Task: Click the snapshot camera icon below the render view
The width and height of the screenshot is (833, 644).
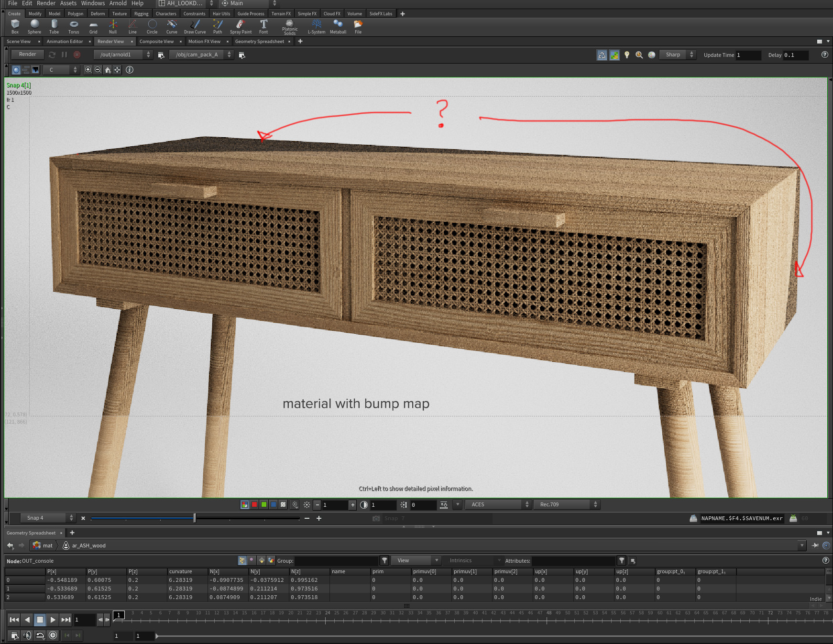Action: [376, 518]
